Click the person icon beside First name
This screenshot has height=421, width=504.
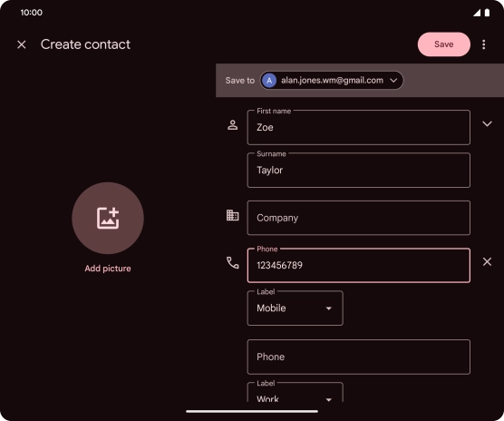232,125
